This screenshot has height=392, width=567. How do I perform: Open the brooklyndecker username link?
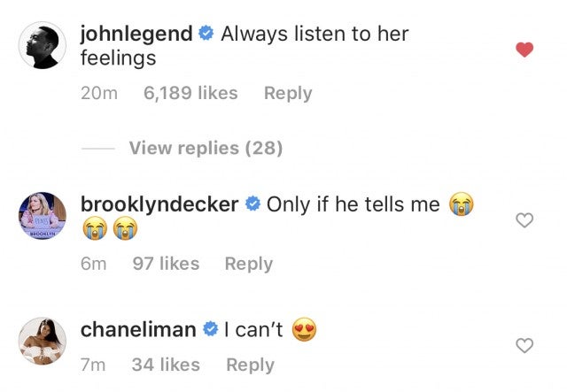(x=159, y=204)
